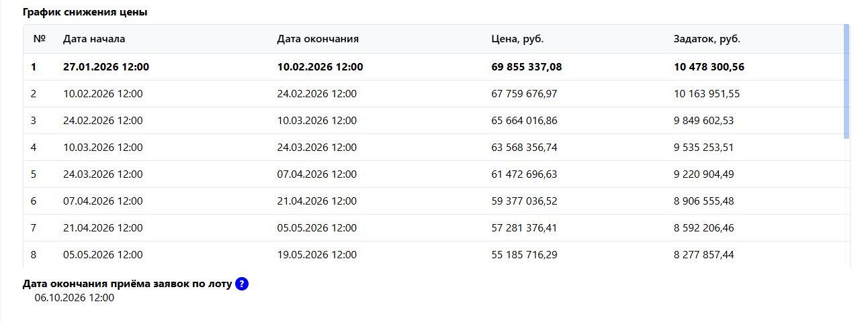Click the table's vertical scrollbar thumb
Screen dimensions: 868x322
click(x=847, y=80)
